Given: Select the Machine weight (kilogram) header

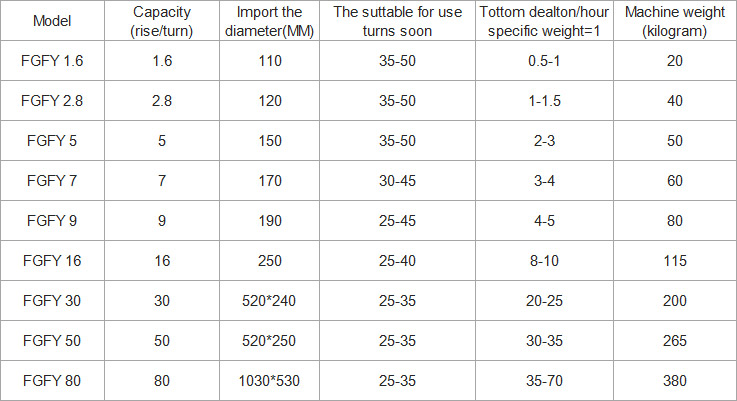Looking at the screenshot, I should 674,21.
